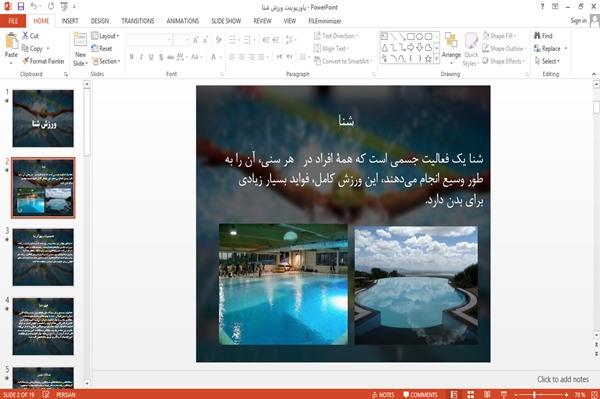Click the Save icon in quick access toolbar

click(21, 6)
